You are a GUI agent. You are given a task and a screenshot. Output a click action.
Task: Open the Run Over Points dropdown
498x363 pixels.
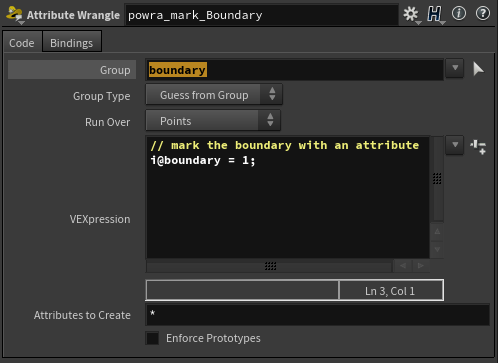tap(213, 121)
